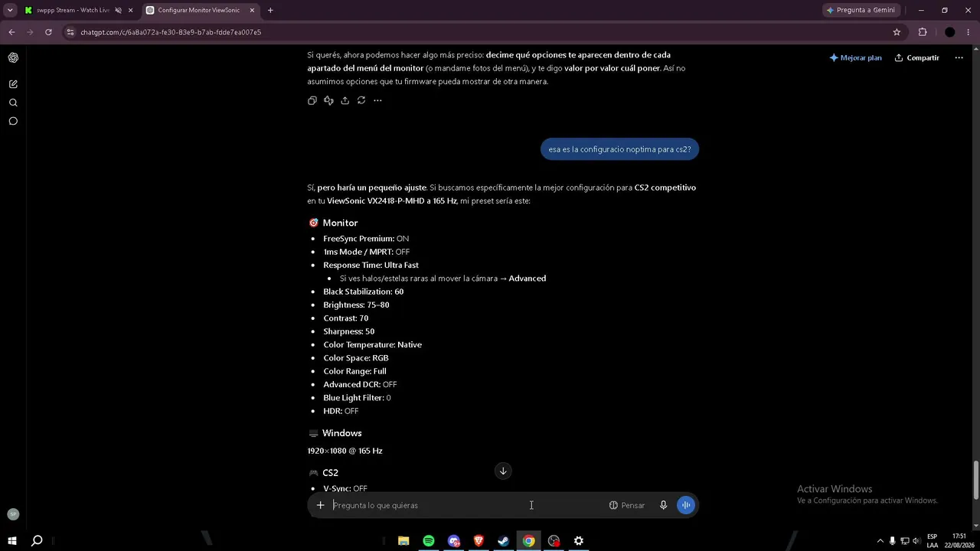Image resolution: width=980 pixels, height=551 pixels.
Task: Click the page vertical scrollbar thumb
Action: coord(975,480)
